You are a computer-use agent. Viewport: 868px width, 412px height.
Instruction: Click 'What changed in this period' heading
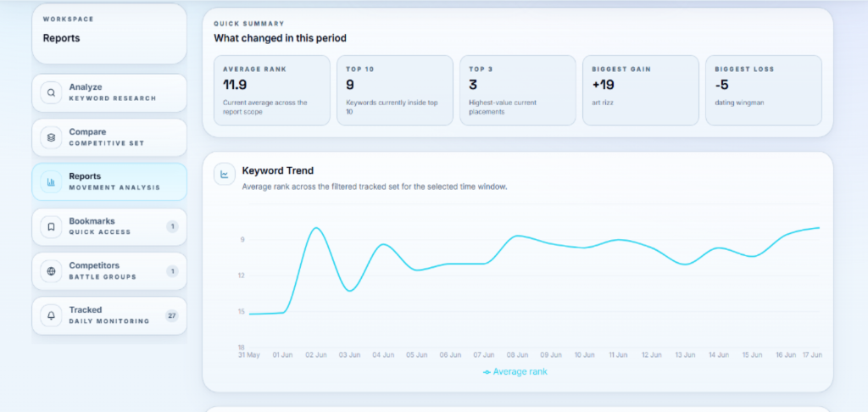pos(280,38)
